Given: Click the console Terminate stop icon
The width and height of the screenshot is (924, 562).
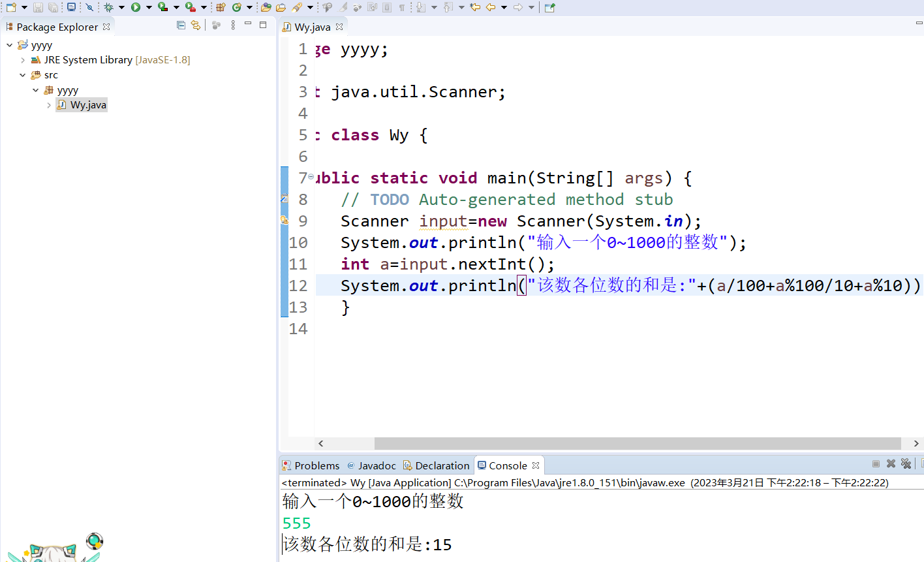Looking at the screenshot, I should (x=876, y=463).
